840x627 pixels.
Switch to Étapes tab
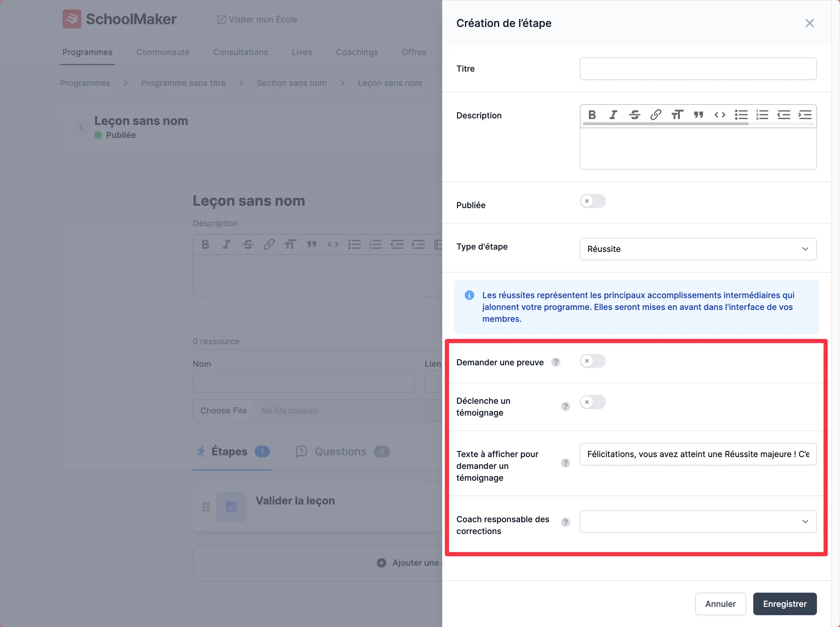[x=233, y=452]
